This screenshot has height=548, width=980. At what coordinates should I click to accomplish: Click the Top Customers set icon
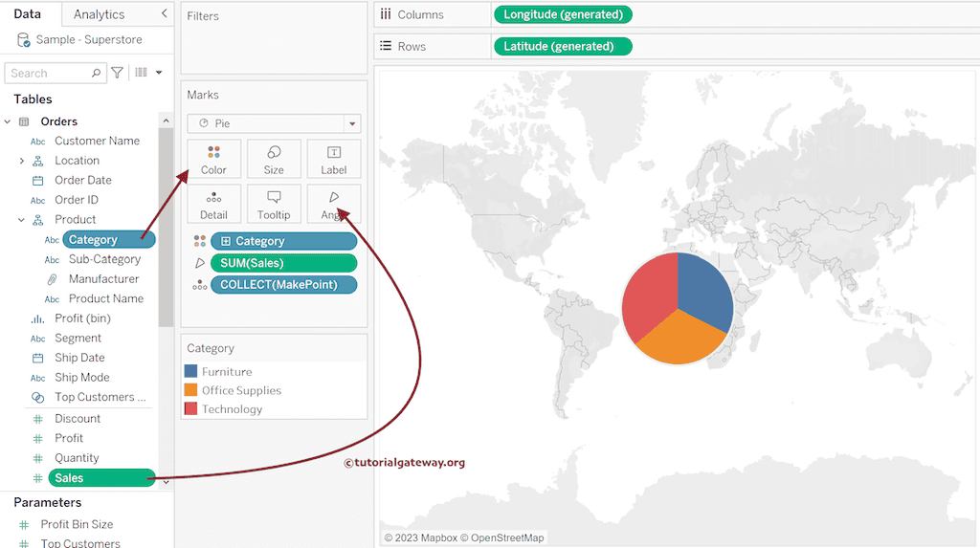pos(38,398)
